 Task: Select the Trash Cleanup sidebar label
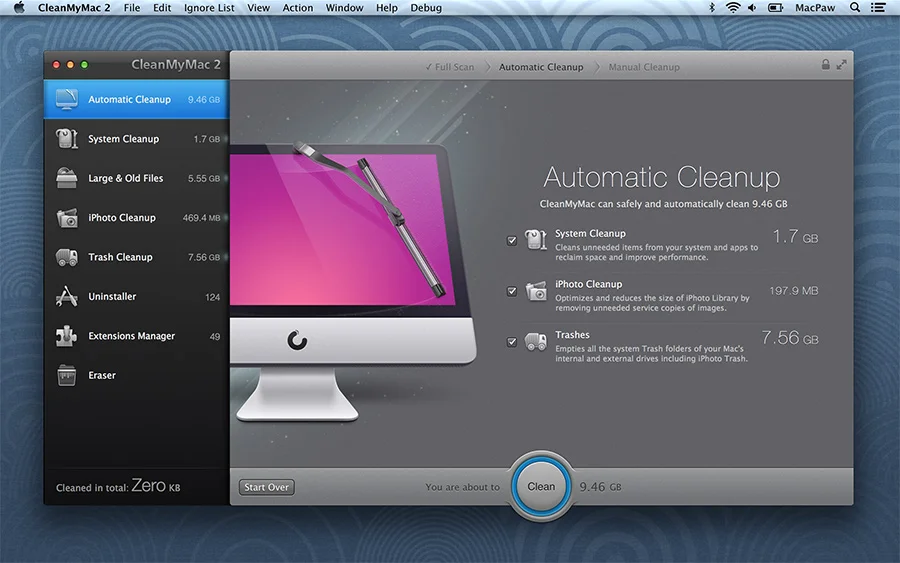pyautogui.click(x=121, y=257)
